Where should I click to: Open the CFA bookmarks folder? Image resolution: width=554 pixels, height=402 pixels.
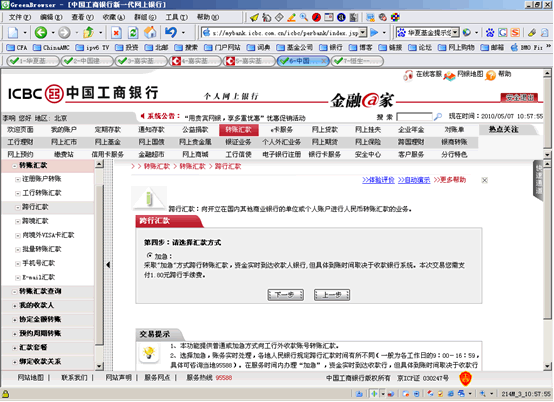tap(17, 47)
